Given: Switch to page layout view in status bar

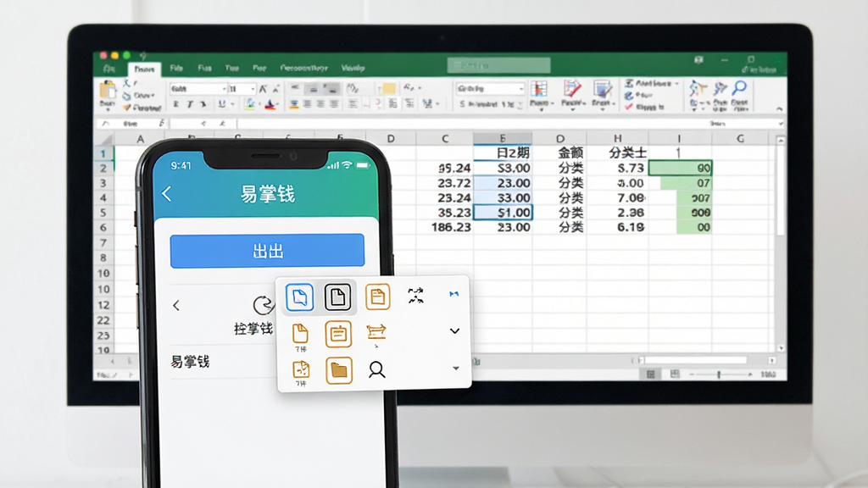Looking at the screenshot, I should tap(674, 374).
